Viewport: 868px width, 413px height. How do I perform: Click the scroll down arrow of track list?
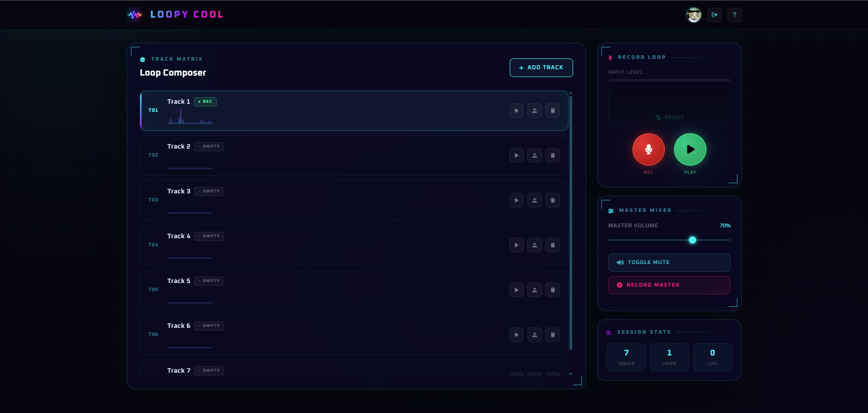pyautogui.click(x=571, y=374)
